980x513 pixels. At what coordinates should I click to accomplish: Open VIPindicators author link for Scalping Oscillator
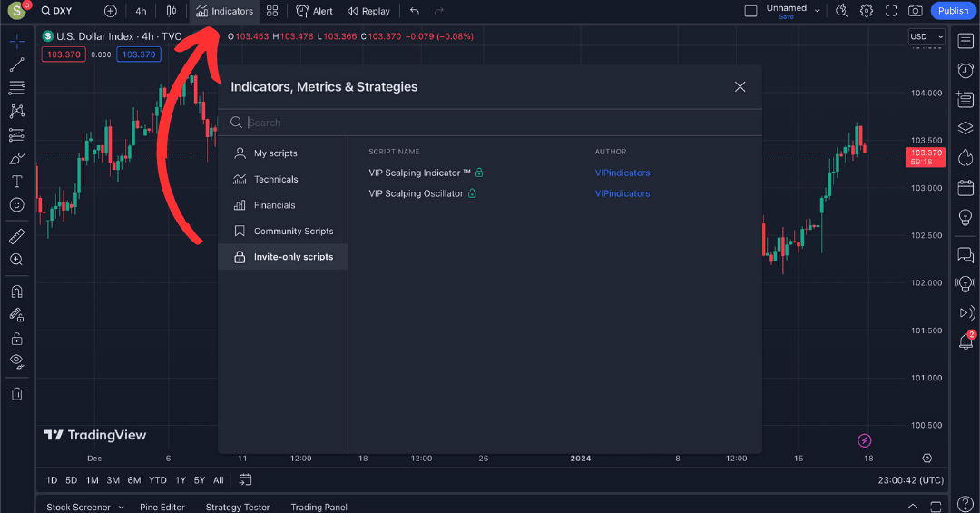pos(622,193)
